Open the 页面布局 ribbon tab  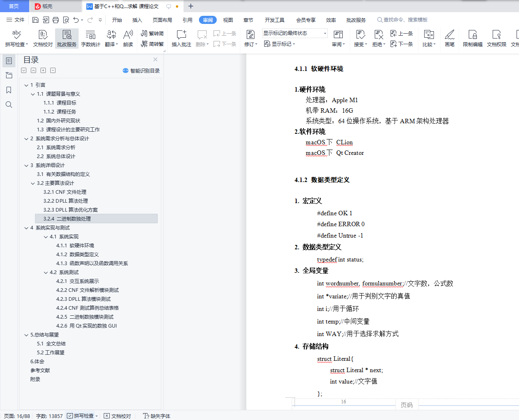pos(162,20)
